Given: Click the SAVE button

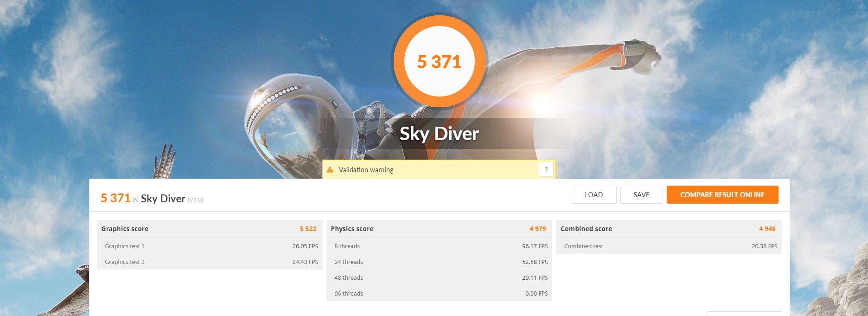Looking at the screenshot, I should tap(642, 195).
